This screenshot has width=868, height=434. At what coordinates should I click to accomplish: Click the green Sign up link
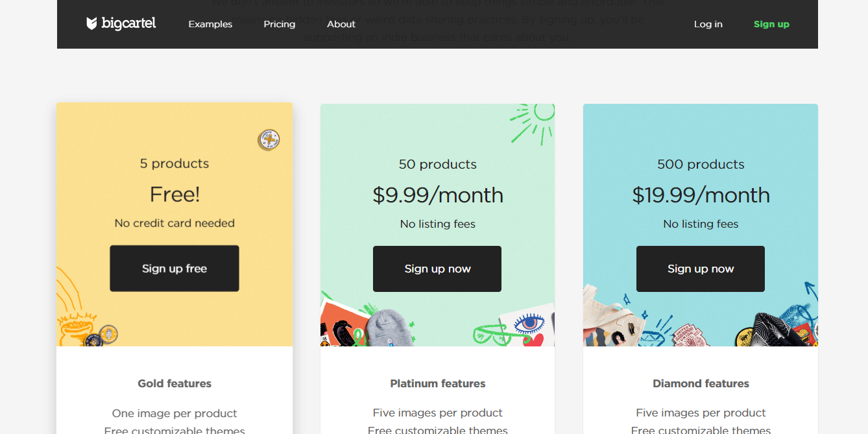[771, 24]
